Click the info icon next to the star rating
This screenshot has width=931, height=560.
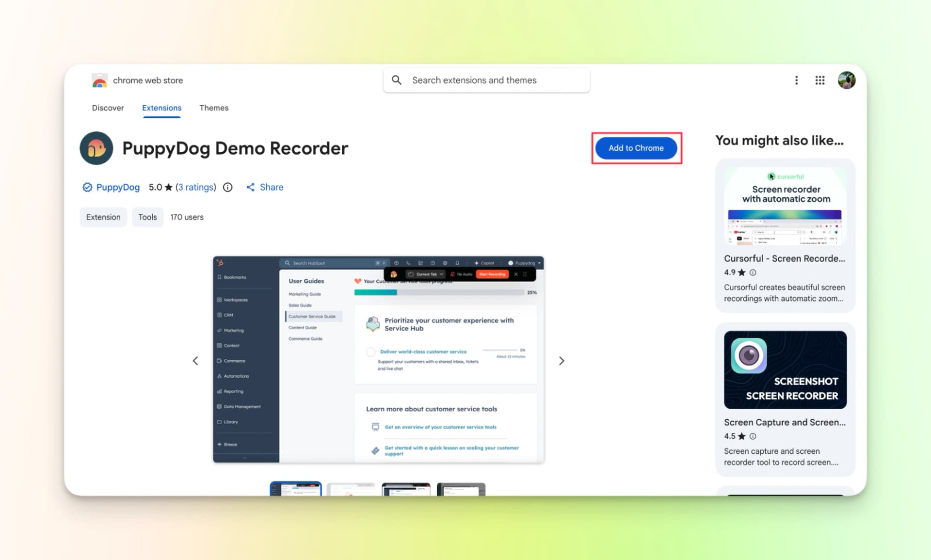point(227,187)
